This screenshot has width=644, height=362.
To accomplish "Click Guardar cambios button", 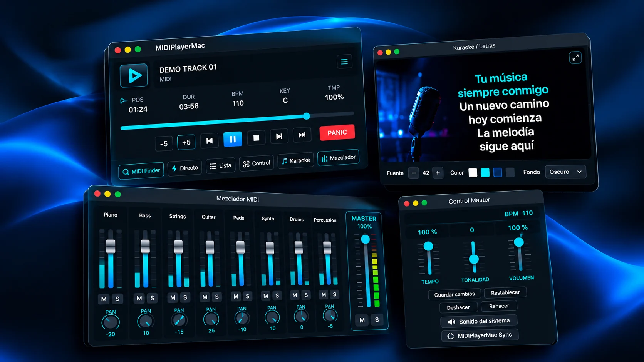I will (454, 294).
